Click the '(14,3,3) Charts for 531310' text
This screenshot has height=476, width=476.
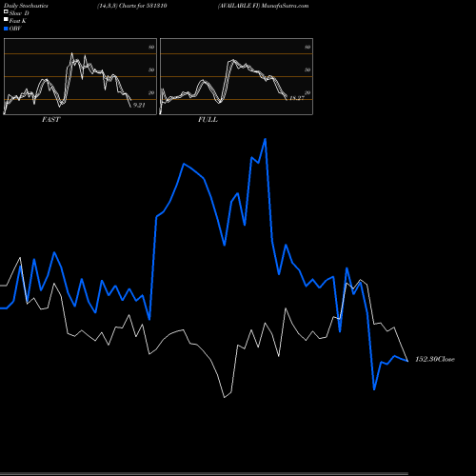click(x=132, y=6)
